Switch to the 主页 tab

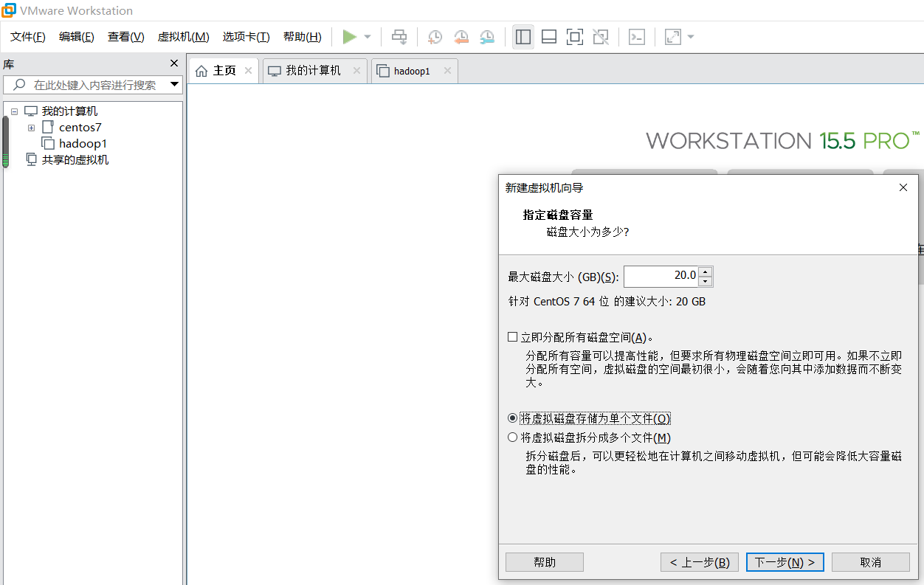click(x=224, y=71)
